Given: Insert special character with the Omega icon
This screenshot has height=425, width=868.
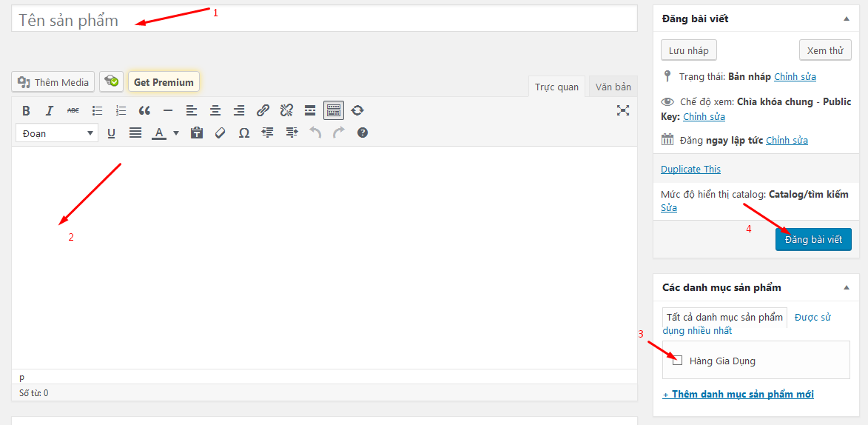Looking at the screenshot, I should 243,133.
